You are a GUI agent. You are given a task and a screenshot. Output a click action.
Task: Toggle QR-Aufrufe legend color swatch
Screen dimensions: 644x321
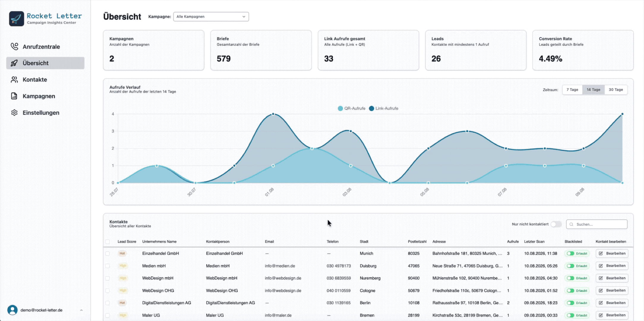(x=340, y=108)
